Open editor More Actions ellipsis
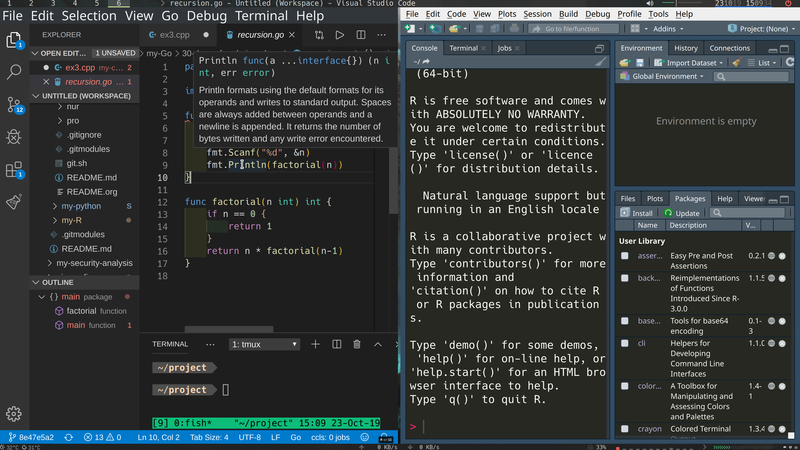Screen dimensions: 800x450 point(382,35)
